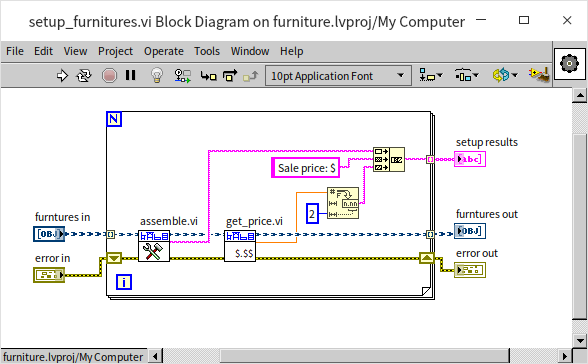The width and height of the screenshot is (588, 364).
Task: Click the setup results string indicator terminal
Action: tap(470, 159)
